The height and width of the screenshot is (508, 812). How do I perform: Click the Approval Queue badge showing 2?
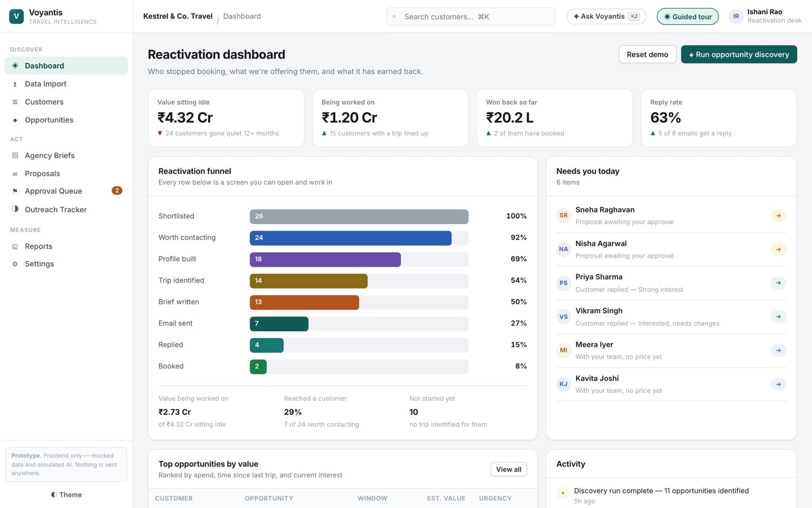click(117, 190)
